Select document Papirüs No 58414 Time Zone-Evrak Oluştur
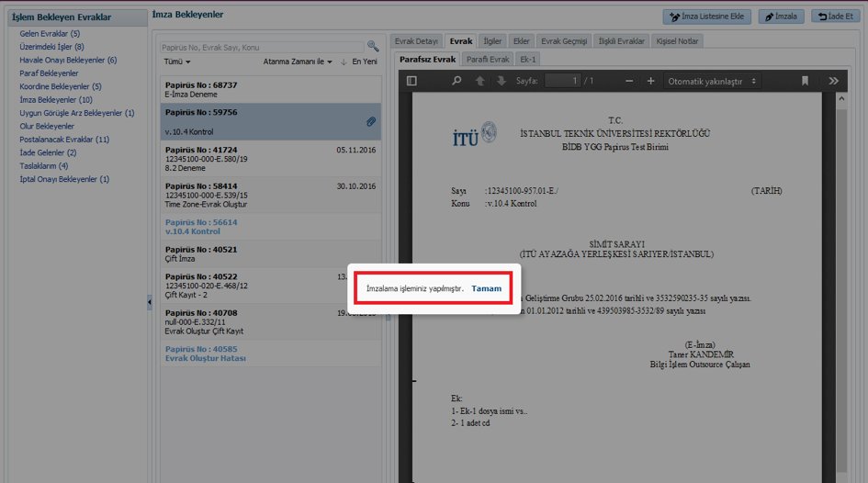868x483 pixels. [x=271, y=196]
